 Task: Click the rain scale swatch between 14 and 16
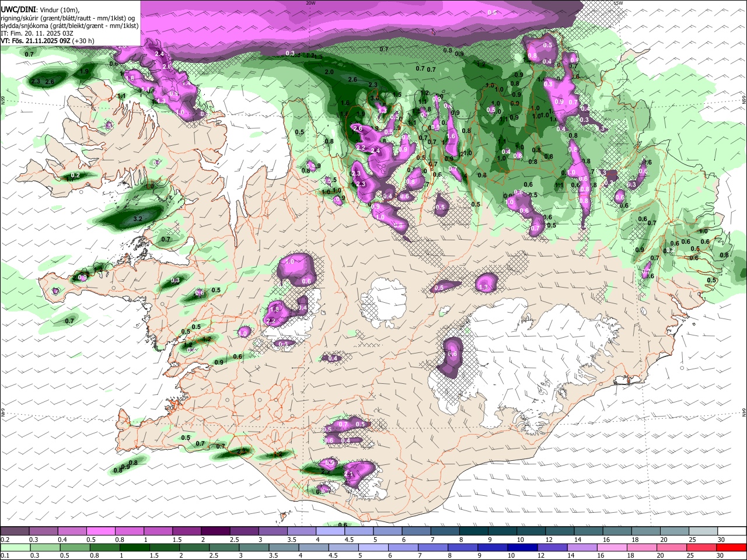coord(582,547)
